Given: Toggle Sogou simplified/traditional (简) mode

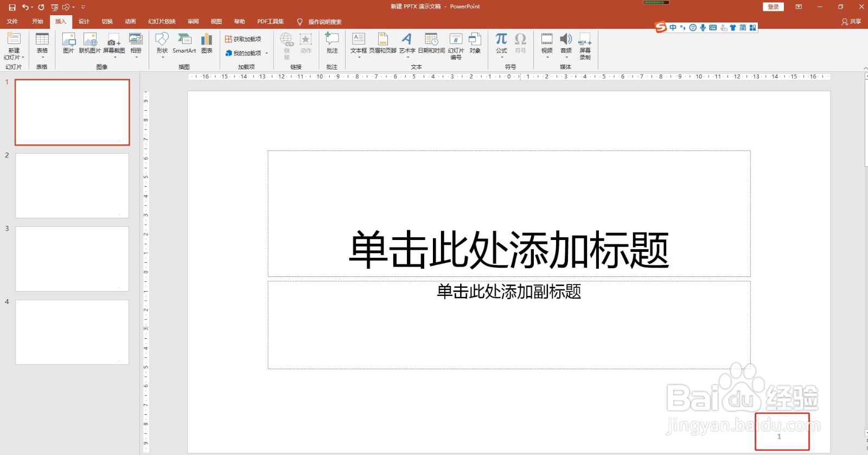Looking at the screenshot, I should pyautogui.click(x=743, y=28).
